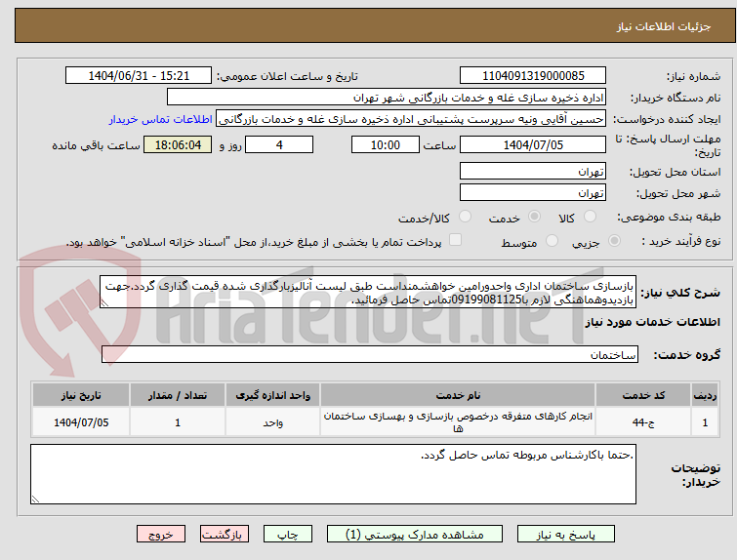Viewport: 737px width, 560px height.
Task: Select the کالا radio button
Action: point(590,217)
